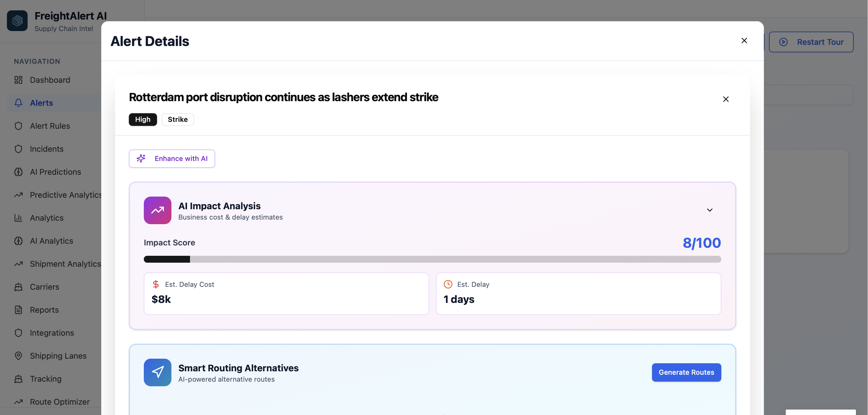Select the Dashboard grid icon
868x415 pixels.
click(18, 80)
